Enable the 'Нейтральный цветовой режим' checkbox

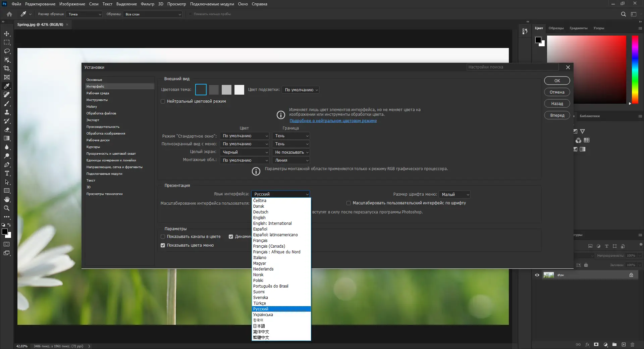(163, 101)
